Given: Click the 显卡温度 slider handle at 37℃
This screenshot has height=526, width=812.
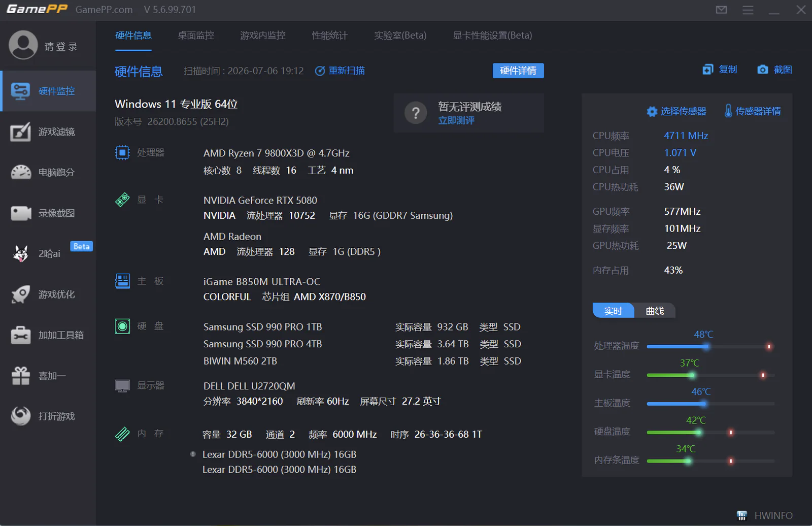Looking at the screenshot, I should (692, 375).
